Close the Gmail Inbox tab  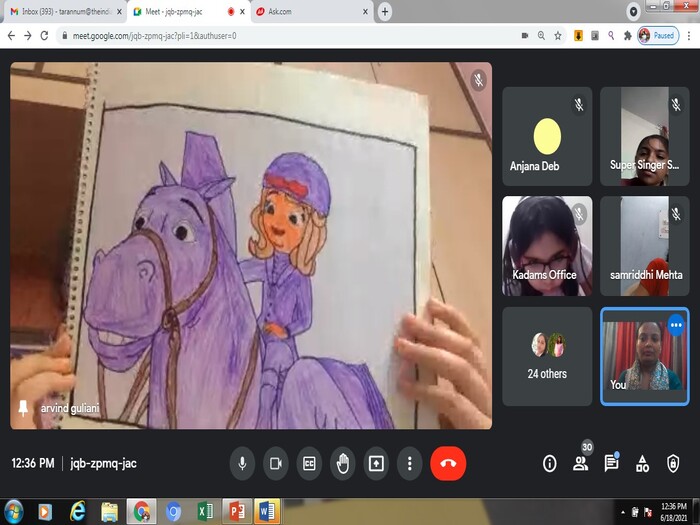pos(119,12)
